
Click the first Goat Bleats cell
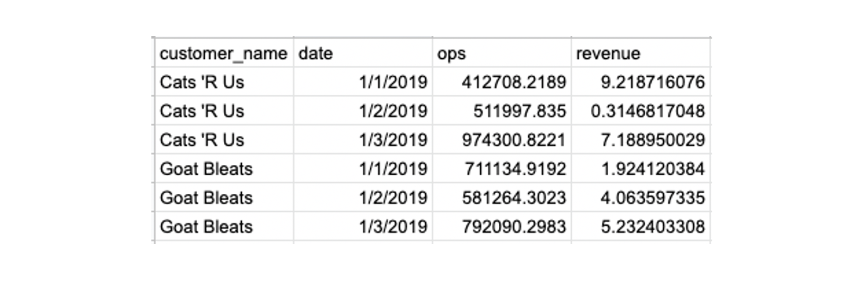[x=224, y=168]
